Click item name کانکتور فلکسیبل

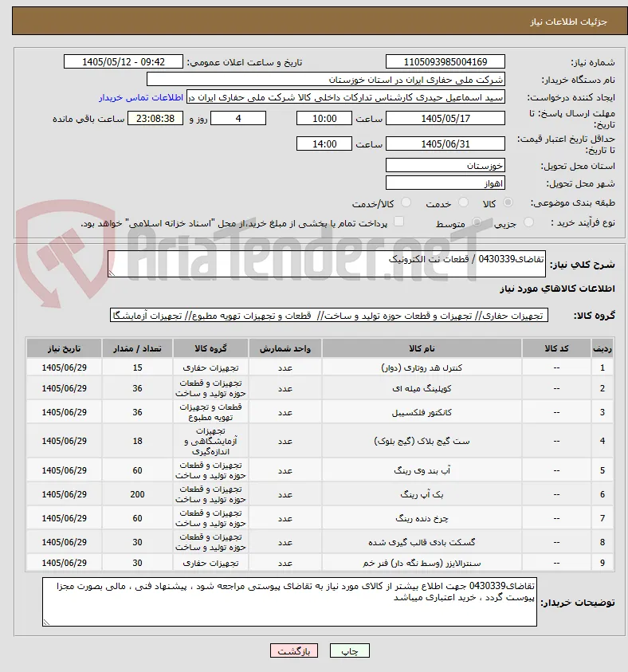point(422,412)
